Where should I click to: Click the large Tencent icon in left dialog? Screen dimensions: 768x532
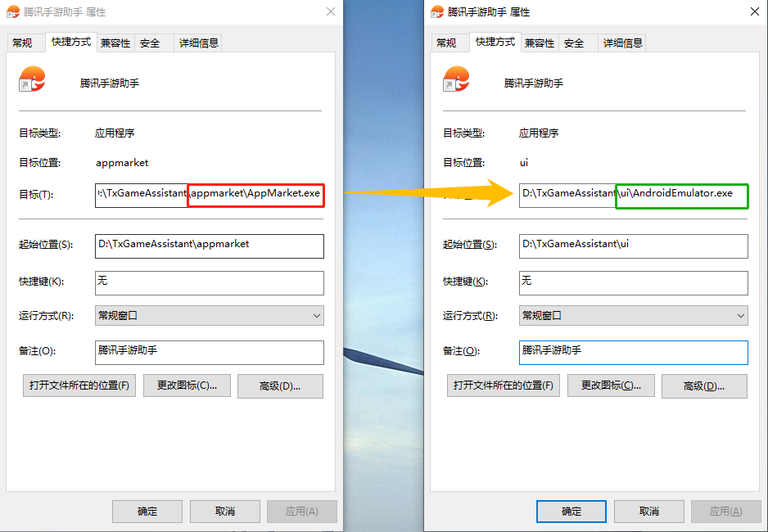32,79
